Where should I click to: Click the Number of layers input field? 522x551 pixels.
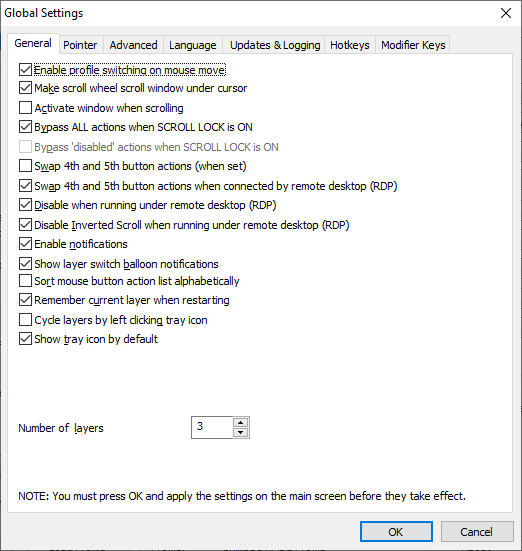(x=212, y=427)
